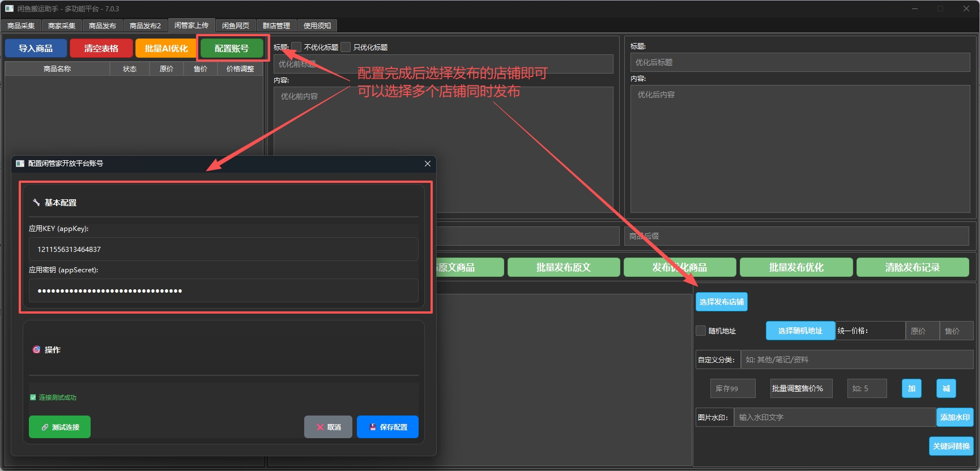Click 保存配置 button with disk icon
The width and height of the screenshot is (980, 471).
pyautogui.click(x=387, y=427)
